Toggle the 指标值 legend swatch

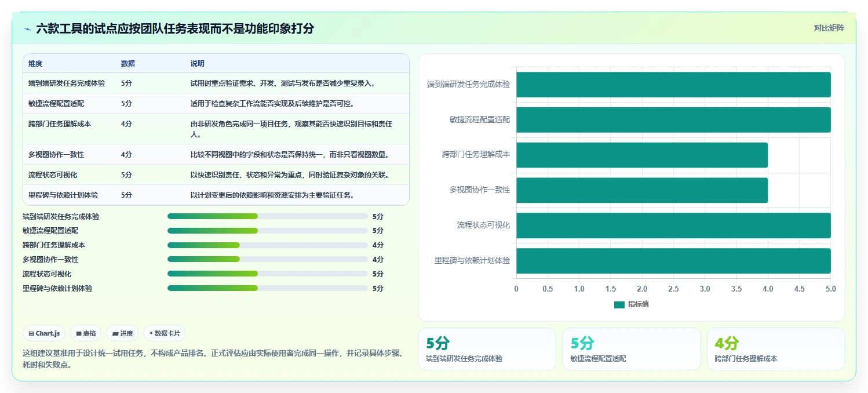point(619,304)
